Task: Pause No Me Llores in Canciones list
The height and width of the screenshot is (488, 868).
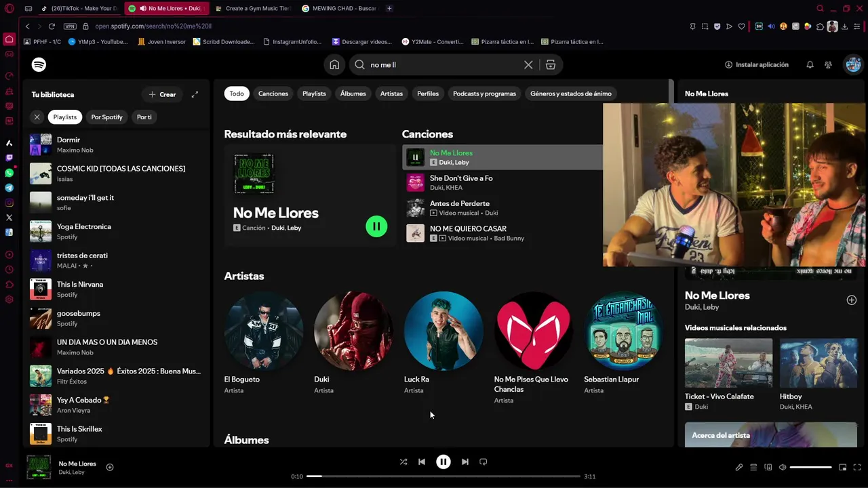Action: tap(415, 157)
